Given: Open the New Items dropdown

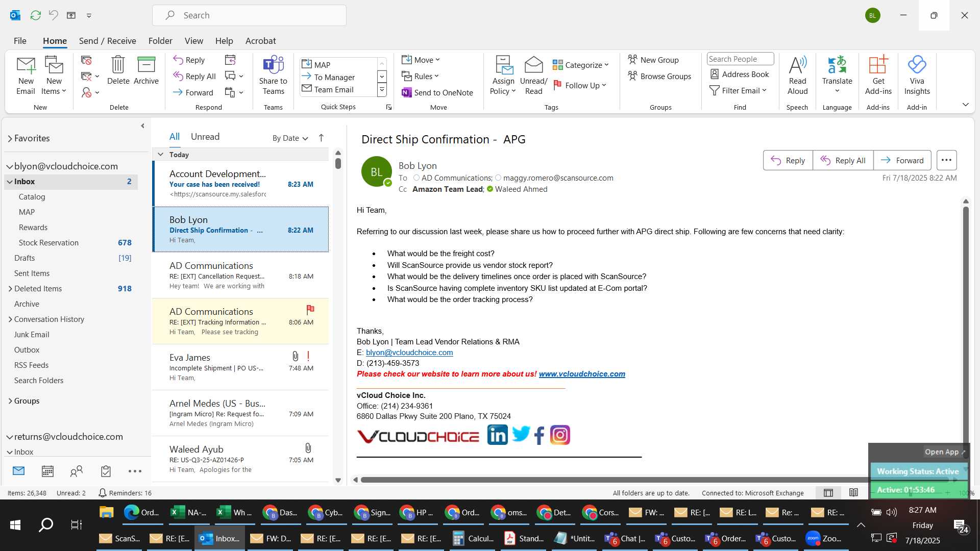Looking at the screenshot, I should coord(54,86).
